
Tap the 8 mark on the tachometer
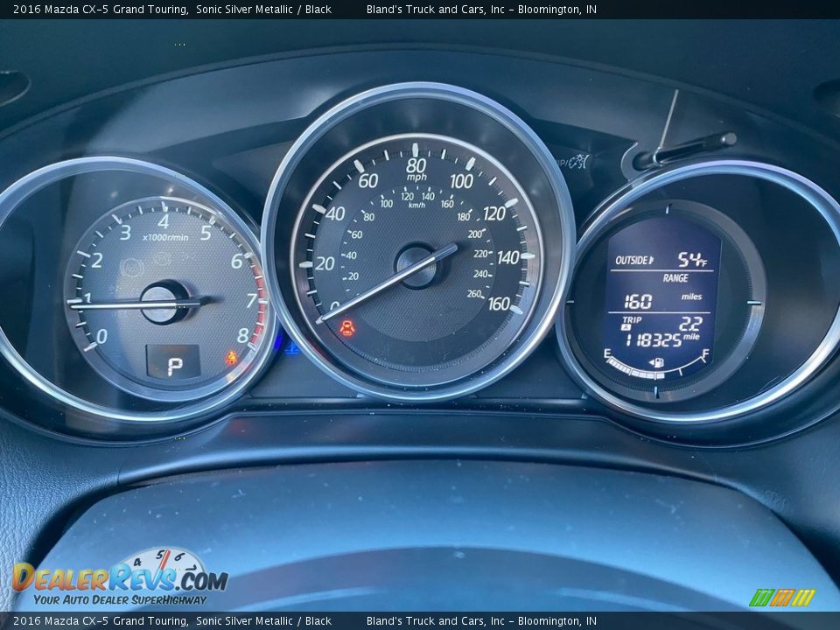(242, 336)
